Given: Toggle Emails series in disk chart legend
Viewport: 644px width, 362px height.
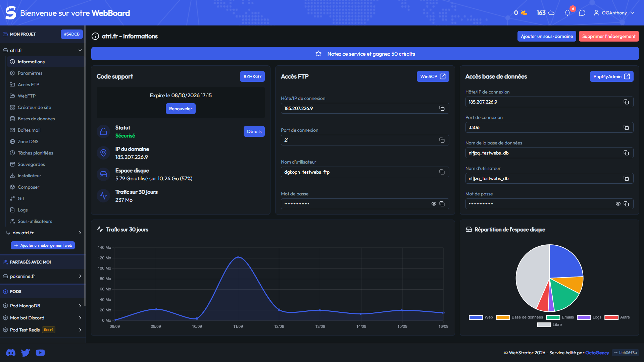Looking at the screenshot, I should point(560,317).
